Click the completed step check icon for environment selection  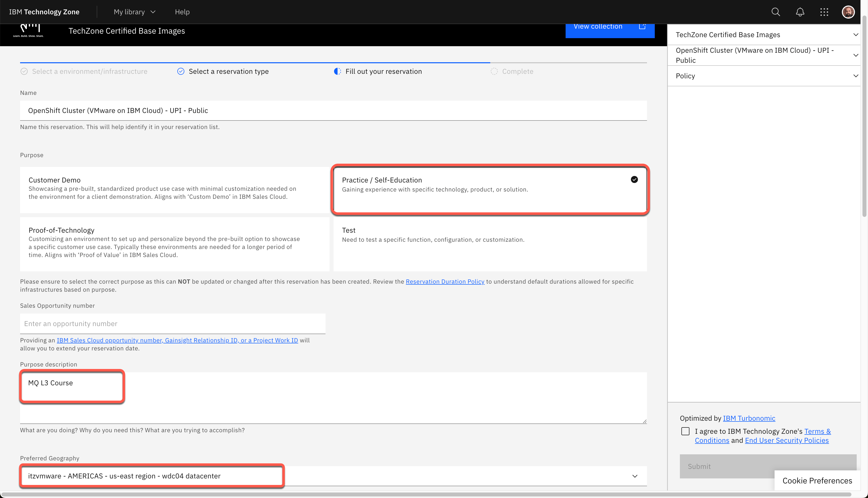pos(24,71)
